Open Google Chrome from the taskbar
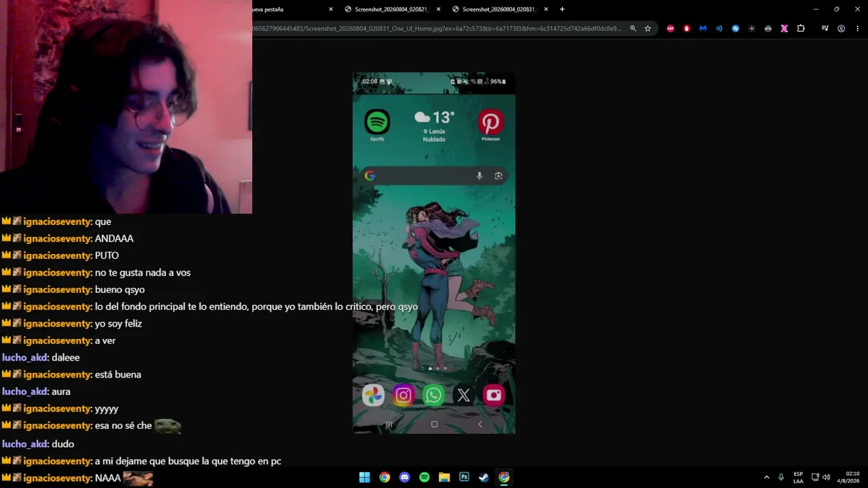This screenshot has width=868, height=488. coord(384,477)
